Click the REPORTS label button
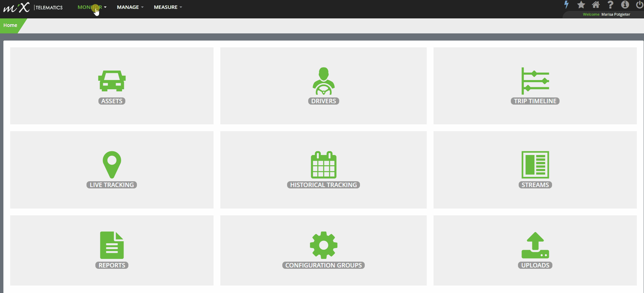Viewport: 644px width, 293px height. pyautogui.click(x=112, y=265)
